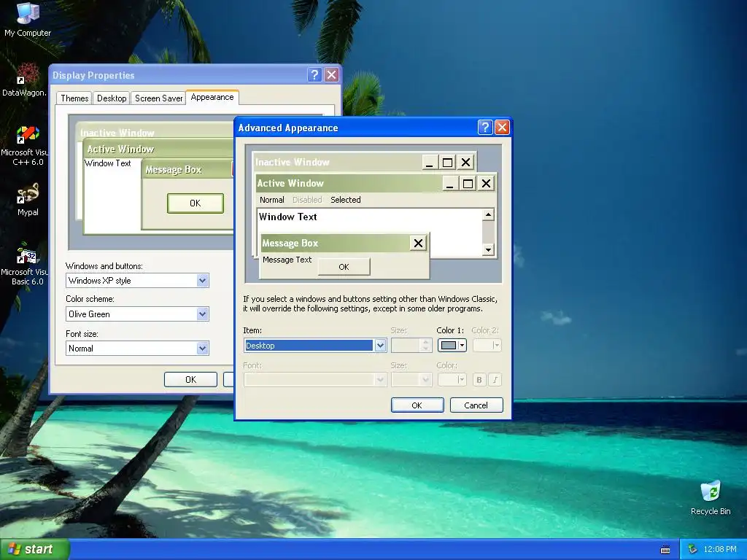Select the DataWagon desktop shortcut

point(25,79)
